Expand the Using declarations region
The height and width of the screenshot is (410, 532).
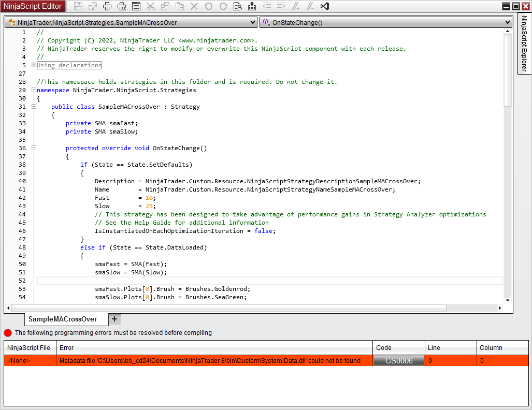[33, 65]
